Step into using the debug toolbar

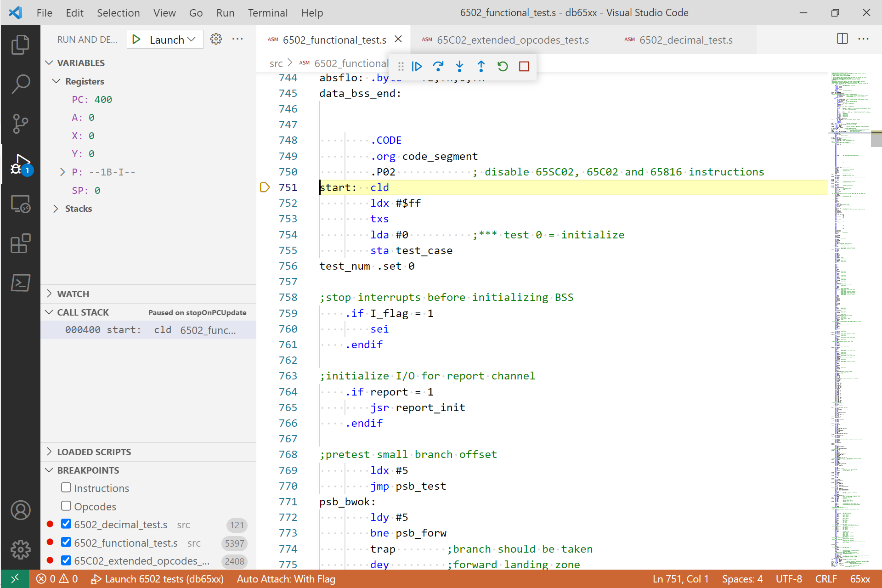point(459,67)
